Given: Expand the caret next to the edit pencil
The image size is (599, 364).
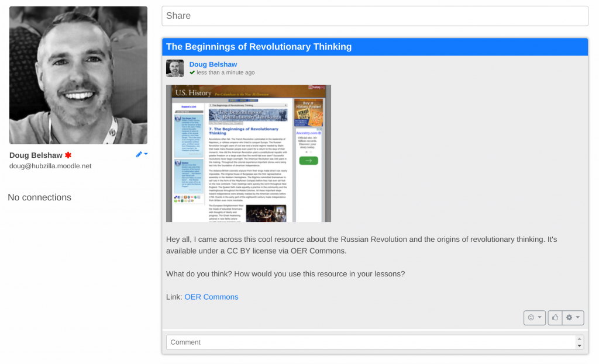Looking at the screenshot, I should click(x=146, y=154).
